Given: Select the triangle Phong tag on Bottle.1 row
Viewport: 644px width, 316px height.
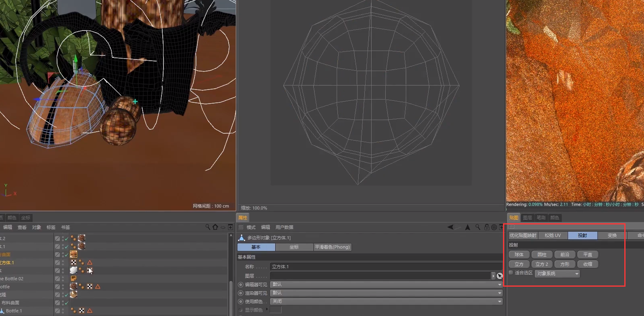Looking at the screenshot, I should click(x=90, y=310).
